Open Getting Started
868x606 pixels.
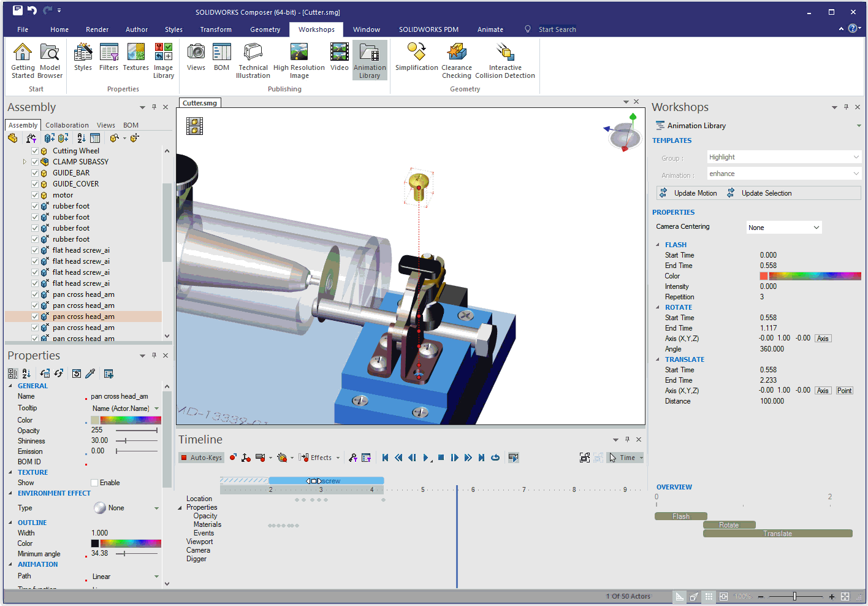point(23,61)
